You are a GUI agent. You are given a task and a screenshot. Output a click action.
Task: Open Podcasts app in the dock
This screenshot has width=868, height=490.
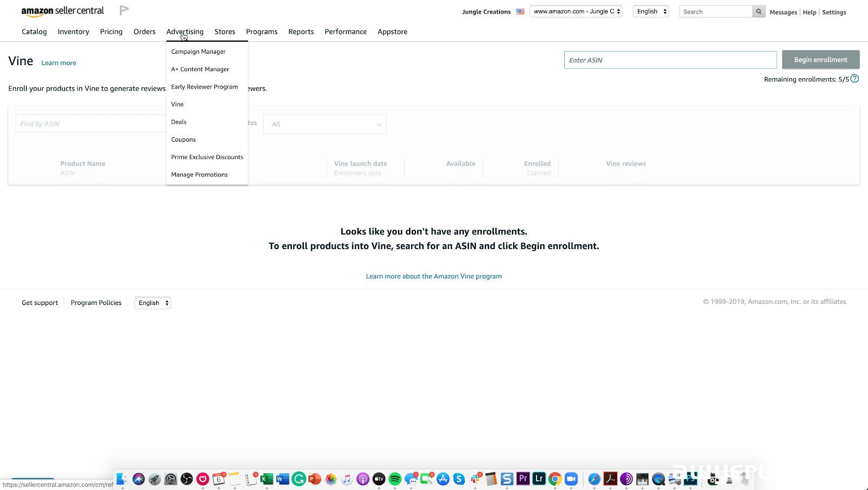(363, 479)
